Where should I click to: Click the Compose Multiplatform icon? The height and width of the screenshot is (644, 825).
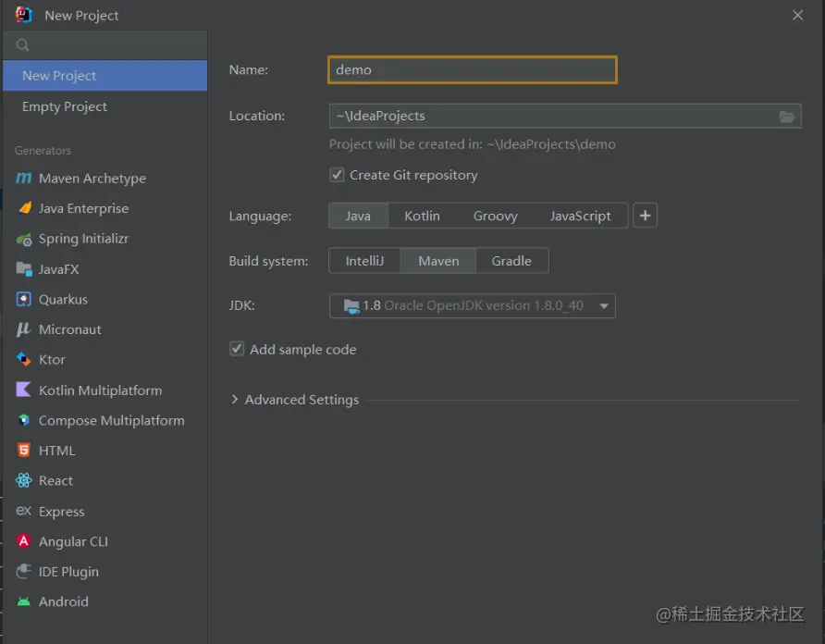coord(24,420)
